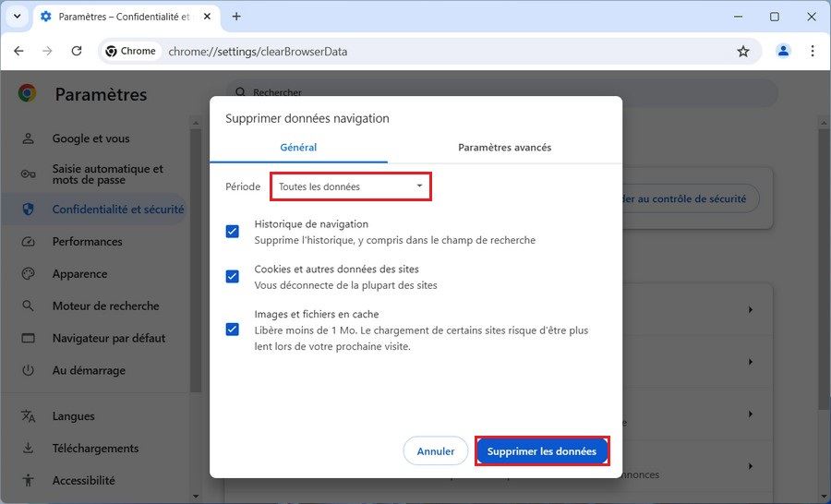Click the Chrome site info chip

[131, 51]
